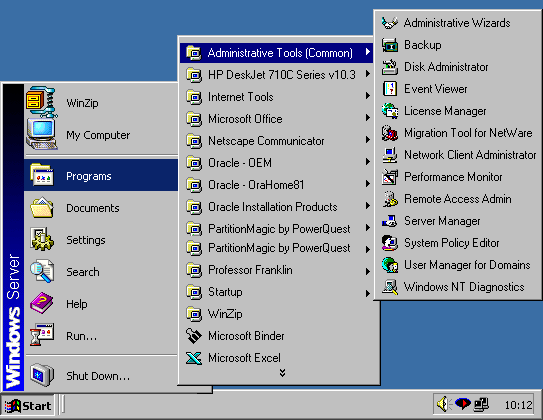Click the Performance Monitor icon
Viewport: 543px width, 420px height.
(x=390, y=177)
